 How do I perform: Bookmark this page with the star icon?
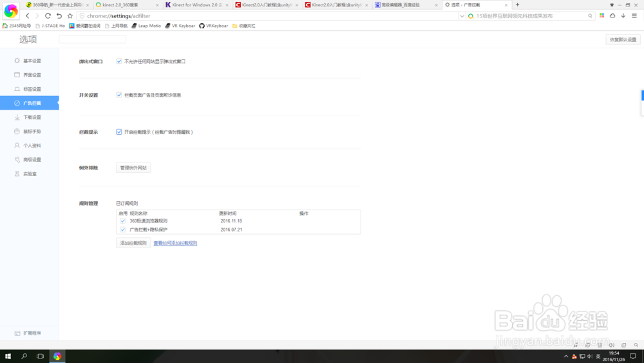coord(70,15)
